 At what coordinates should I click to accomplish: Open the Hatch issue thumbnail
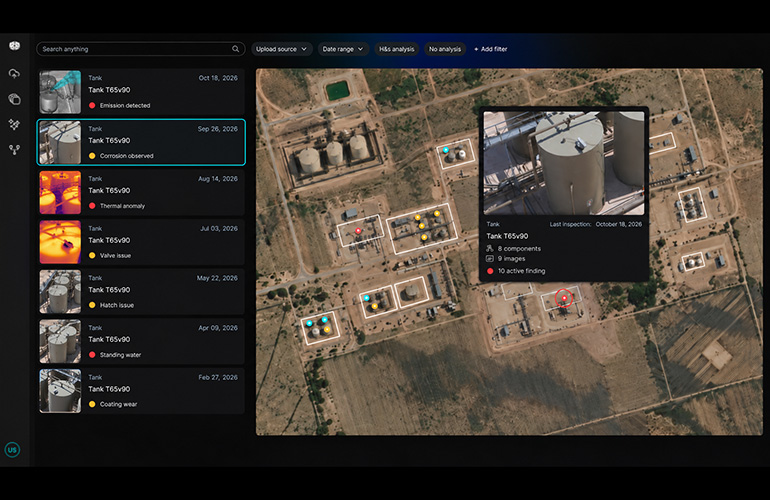pos(60,291)
